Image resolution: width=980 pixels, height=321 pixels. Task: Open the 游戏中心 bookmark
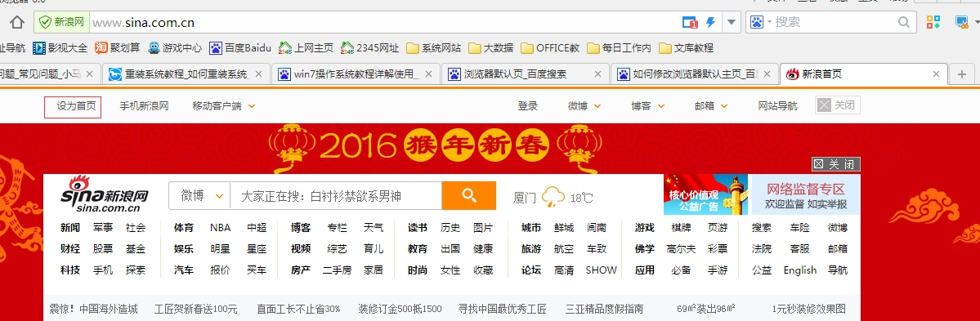click(175, 47)
